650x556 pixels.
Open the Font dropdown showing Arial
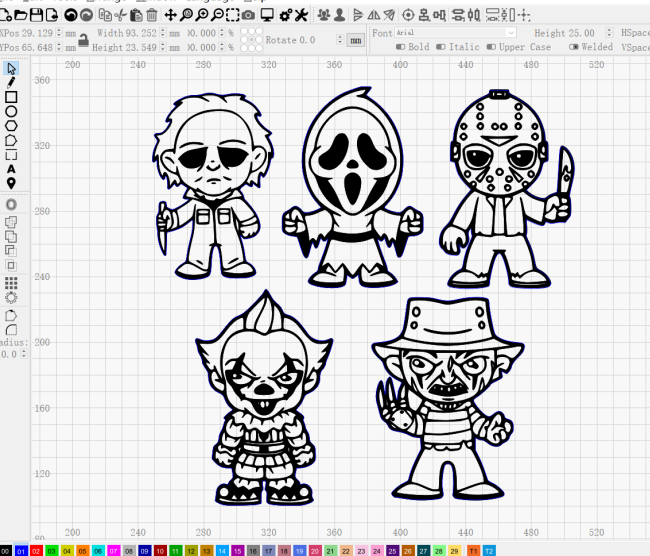coord(455,32)
